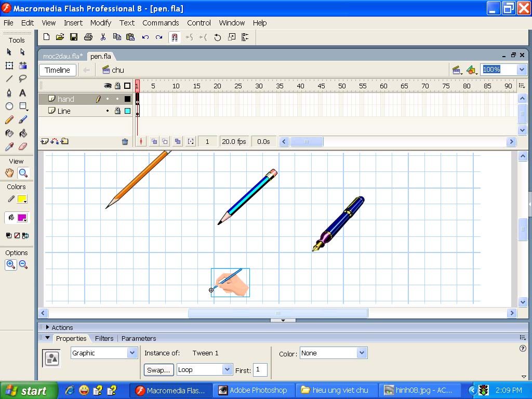Screen dimensions: 532x399
Task: Open the Edit Scene dropdown
Action: pos(457,70)
